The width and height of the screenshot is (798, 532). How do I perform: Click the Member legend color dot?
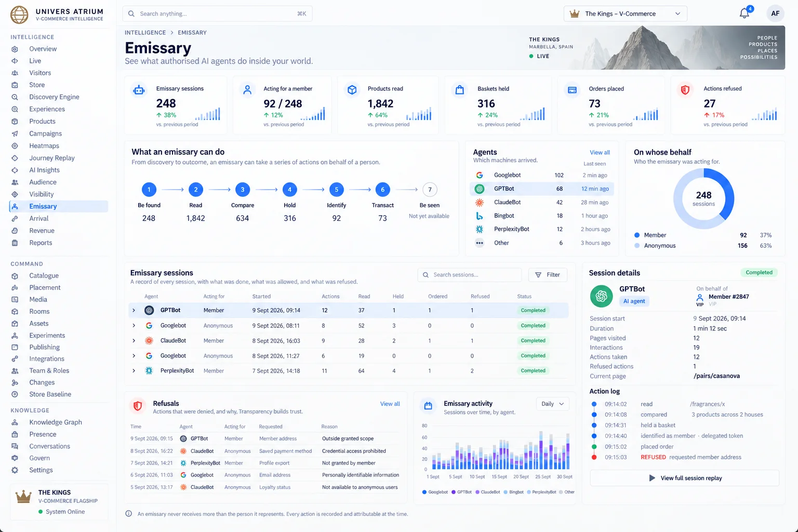pyautogui.click(x=637, y=235)
